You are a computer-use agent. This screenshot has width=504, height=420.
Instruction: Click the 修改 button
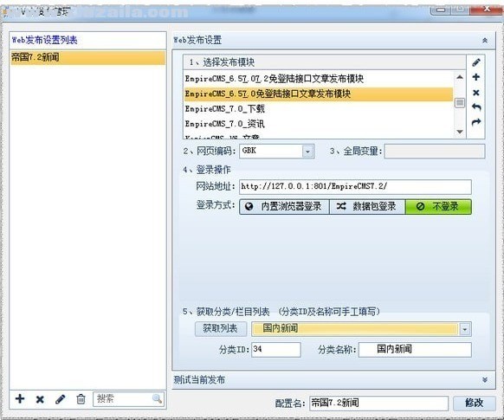tap(474, 403)
